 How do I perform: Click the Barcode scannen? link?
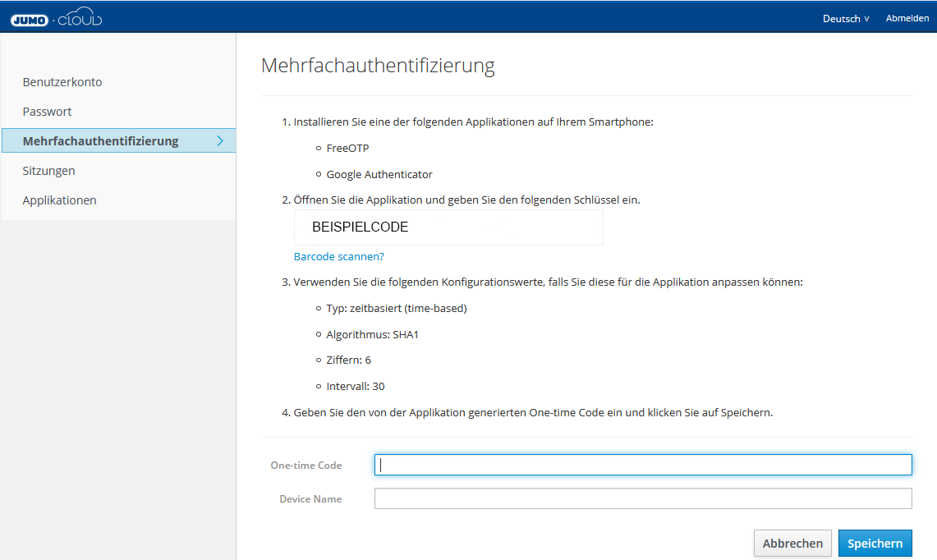338,256
